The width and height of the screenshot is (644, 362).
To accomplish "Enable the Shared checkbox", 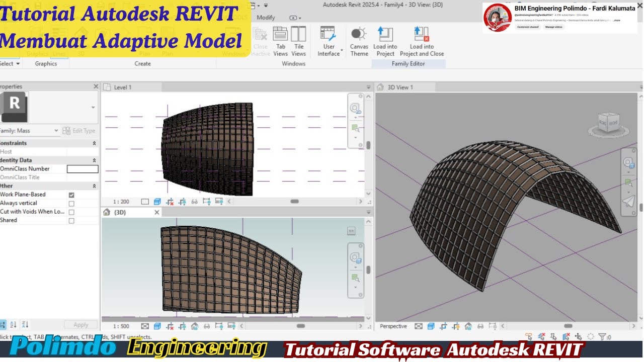I will pyautogui.click(x=71, y=220).
